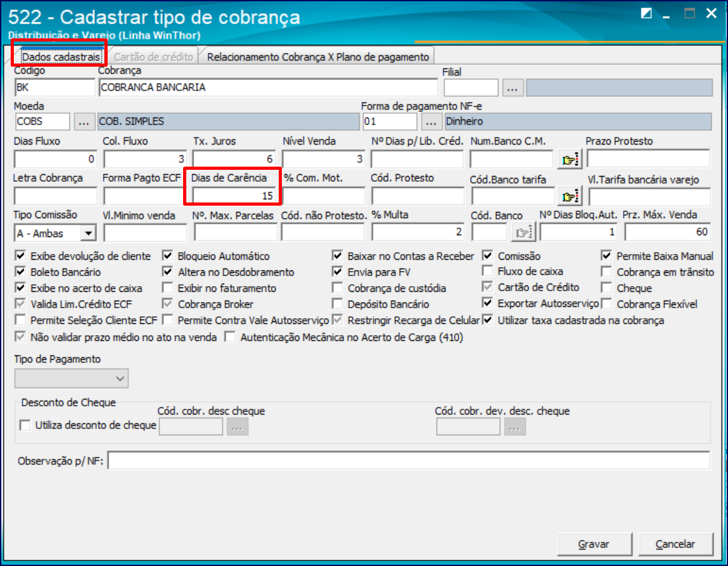Toggle Exibe devolução de cliente checkbox
The width and height of the screenshot is (728, 566).
20,255
